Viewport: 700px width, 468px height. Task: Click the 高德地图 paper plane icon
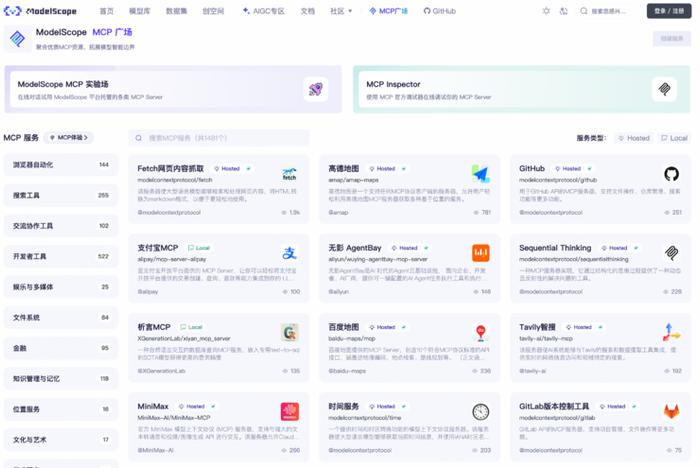[481, 174]
